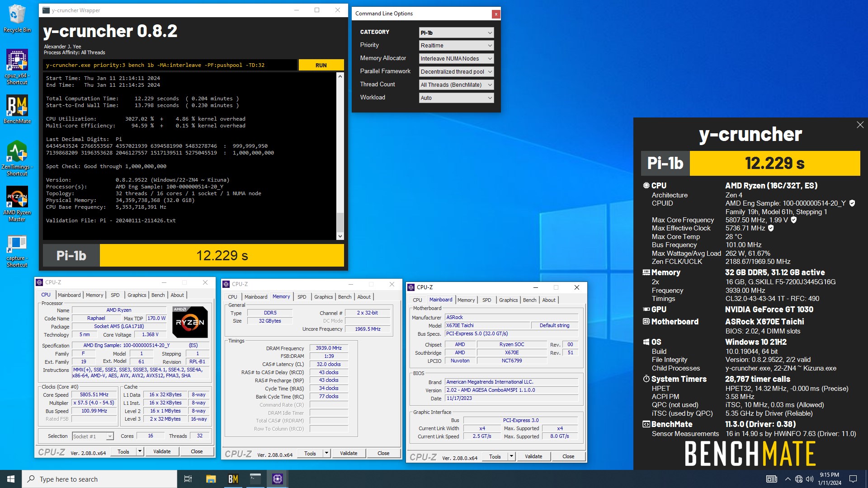Open Workload dropdown showing Auto
Image resolution: width=868 pixels, height=488 pixels.
pyautogui.click(x=456, y=98)
